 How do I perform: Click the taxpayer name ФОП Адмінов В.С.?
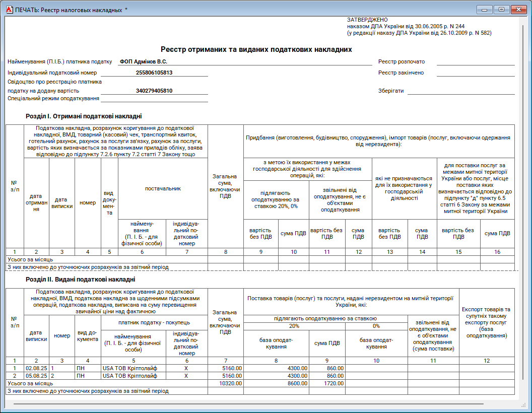click(144, 62)
